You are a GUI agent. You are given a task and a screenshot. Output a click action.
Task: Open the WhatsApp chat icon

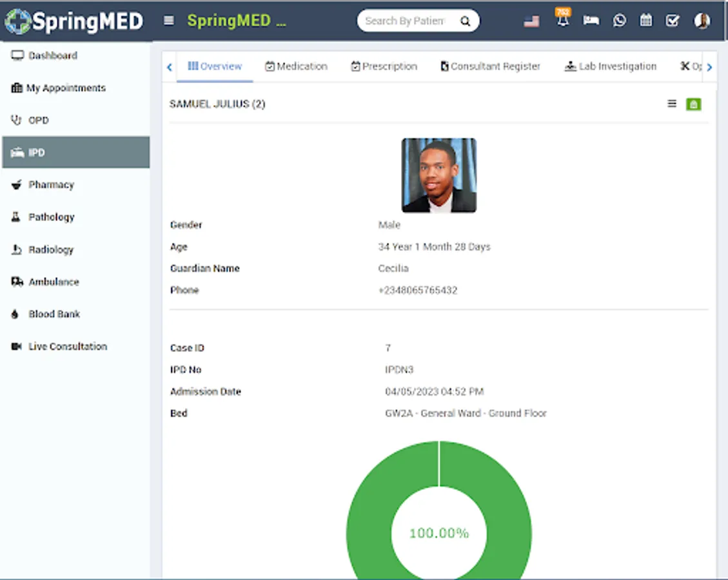point(620,21)
